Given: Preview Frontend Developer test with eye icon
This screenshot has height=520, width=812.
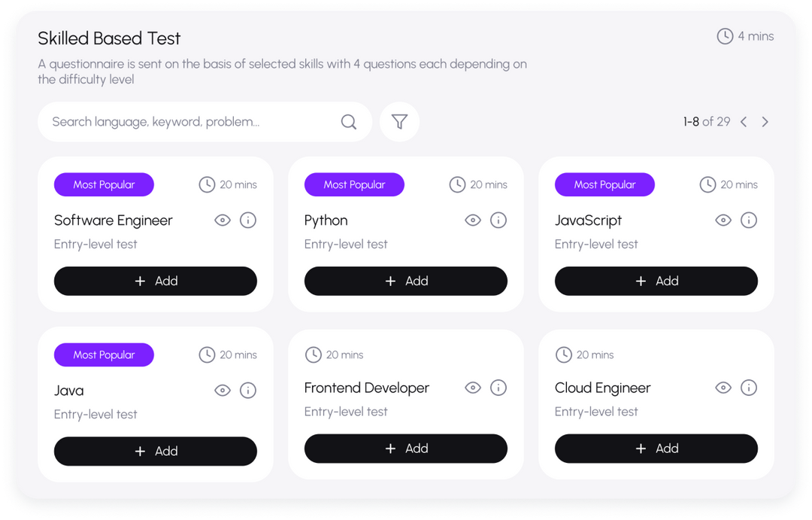Looking at the screenshot, I should pos(473,388).
